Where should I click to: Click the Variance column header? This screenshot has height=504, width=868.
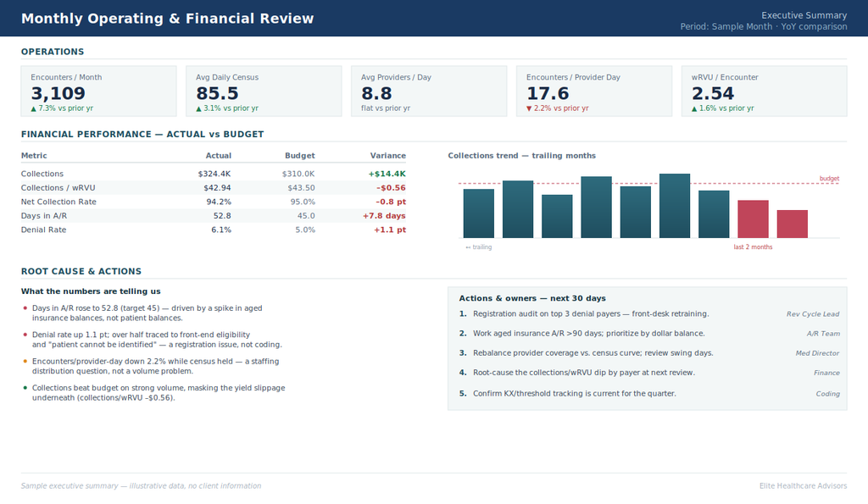pos(388,156)
